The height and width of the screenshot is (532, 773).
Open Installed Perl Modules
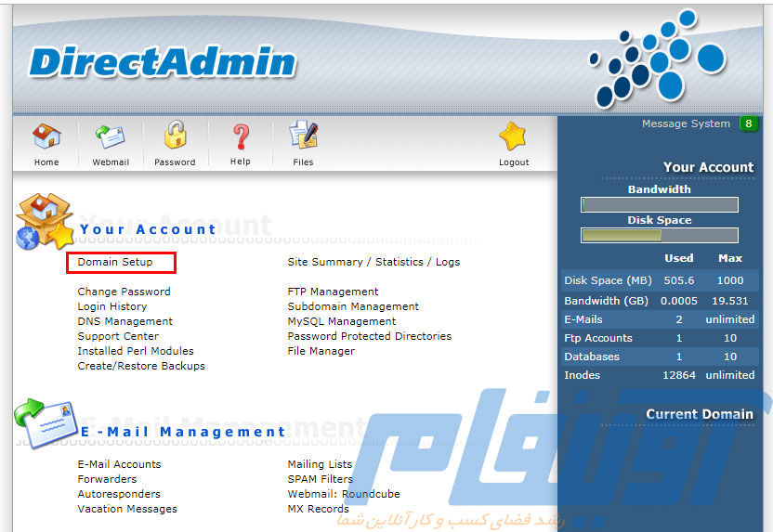click(x=136, y=351)
